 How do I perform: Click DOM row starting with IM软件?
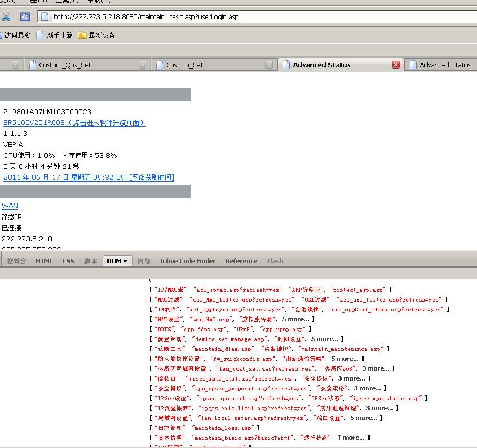[299, 309]
